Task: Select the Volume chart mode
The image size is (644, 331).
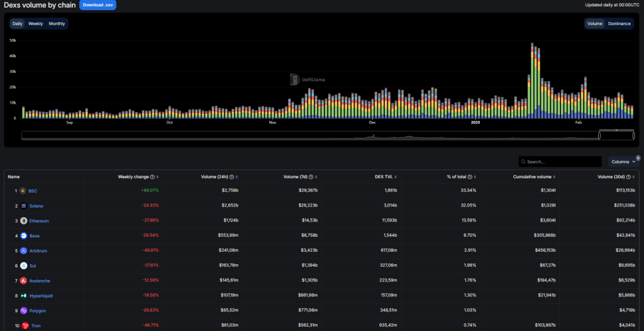Action: click(595, 23)
